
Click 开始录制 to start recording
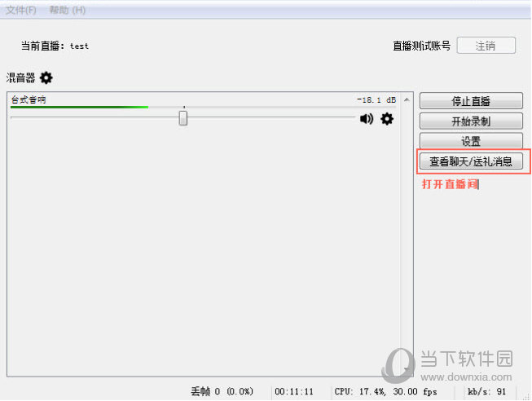[x=471, y=121]
